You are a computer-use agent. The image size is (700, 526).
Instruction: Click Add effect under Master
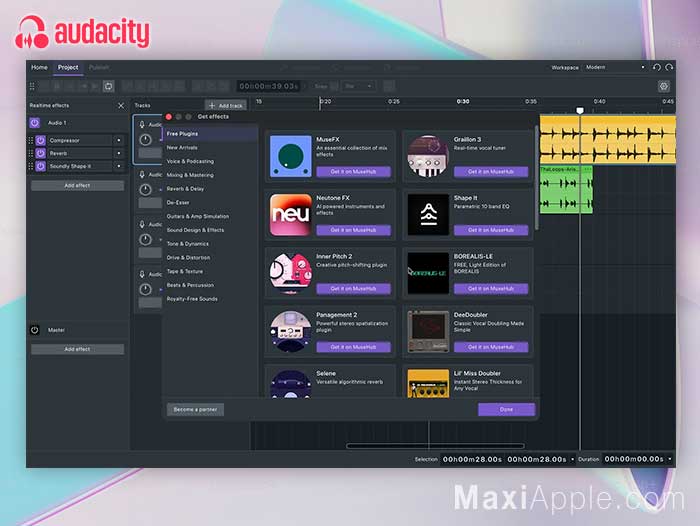(77, 349)
